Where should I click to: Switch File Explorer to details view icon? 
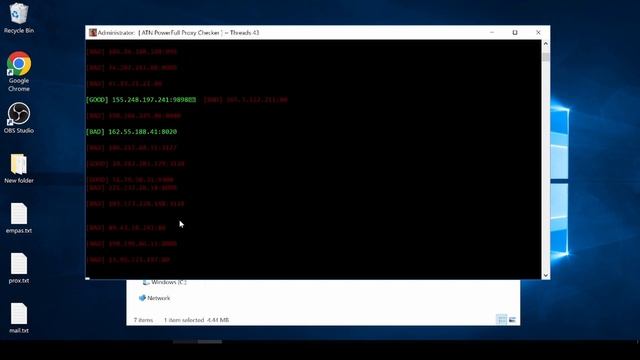point(502,320)
